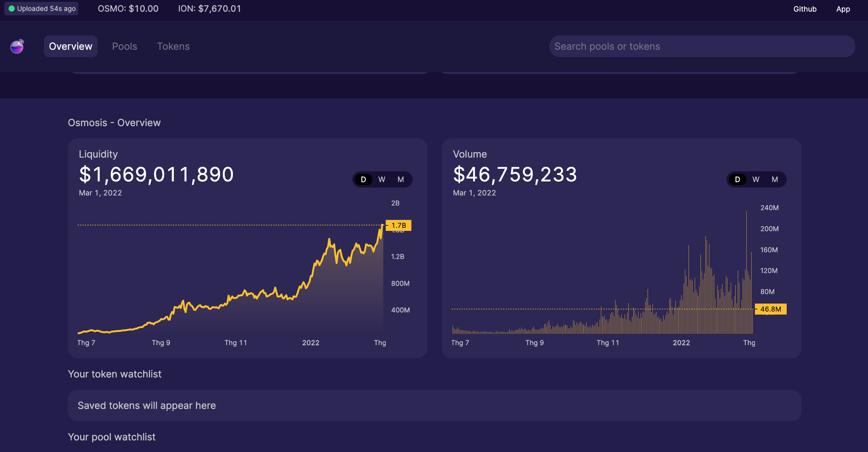Click the Osmosis flask logo icon

[17, 46]
